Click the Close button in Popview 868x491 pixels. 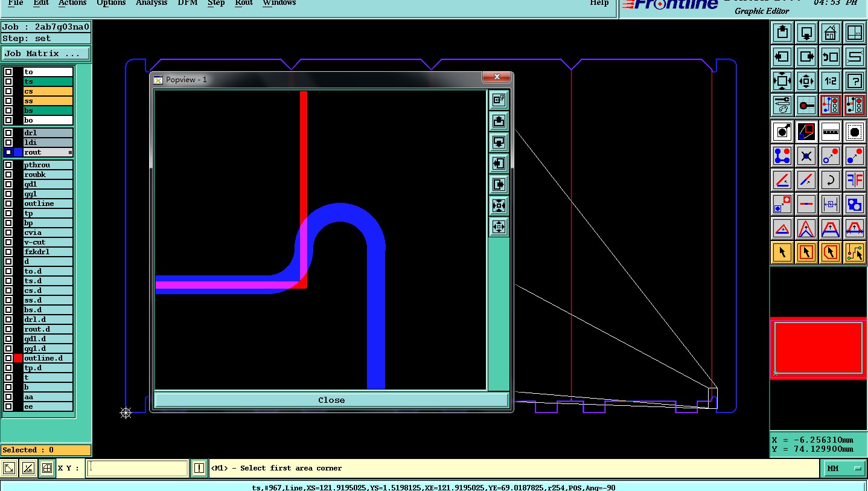pyautogui.click(x=331, y=400)
